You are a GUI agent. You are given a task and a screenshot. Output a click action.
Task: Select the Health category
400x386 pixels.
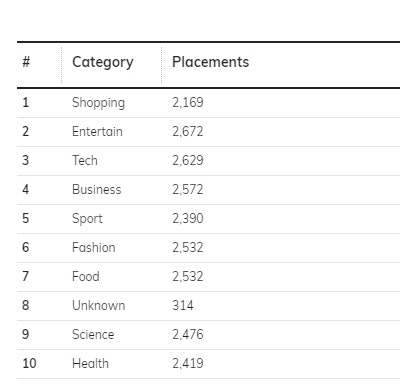[x=90, y=363]
